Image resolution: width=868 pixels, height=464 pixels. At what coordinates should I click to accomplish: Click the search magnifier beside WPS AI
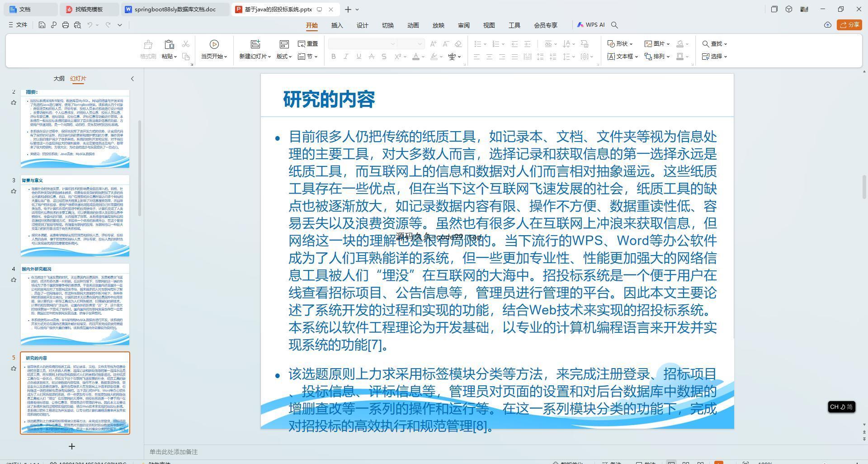614,25
